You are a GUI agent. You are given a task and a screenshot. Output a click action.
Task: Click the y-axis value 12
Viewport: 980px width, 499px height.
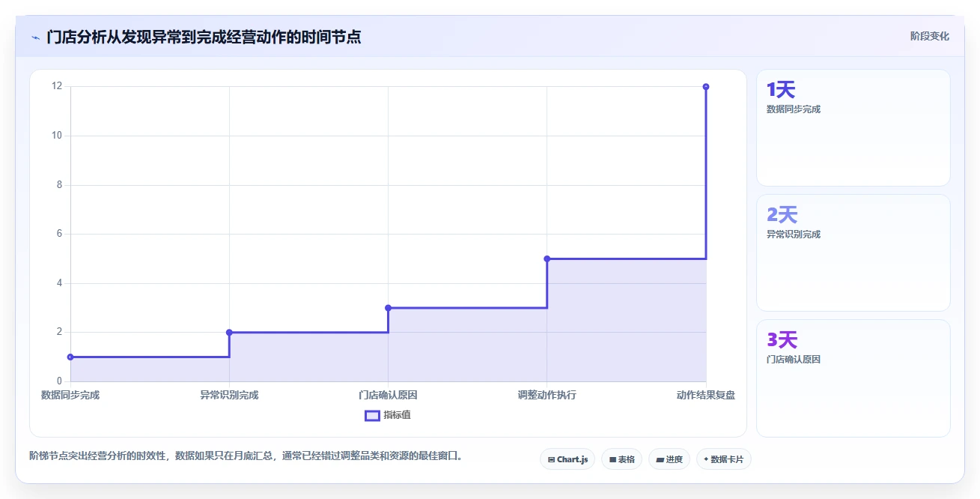point(57,86)
